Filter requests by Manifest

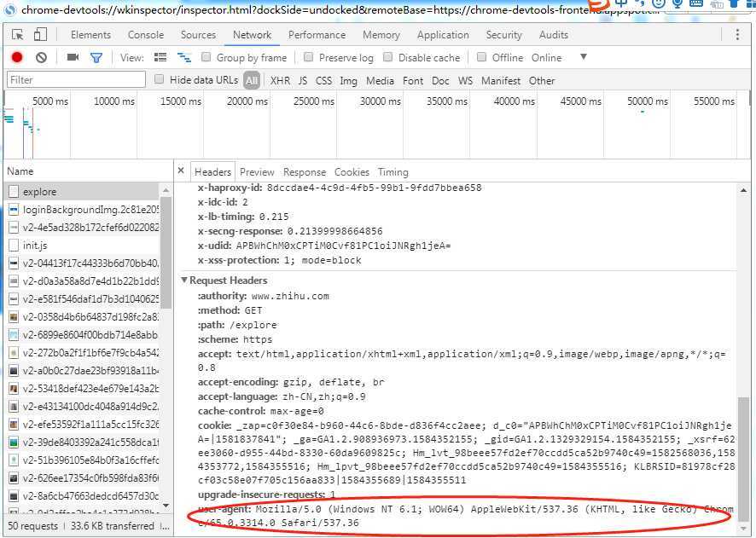501,80
